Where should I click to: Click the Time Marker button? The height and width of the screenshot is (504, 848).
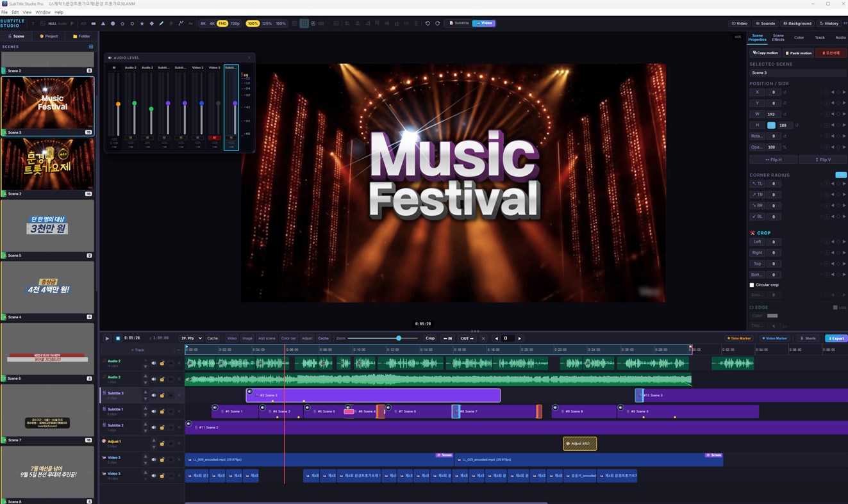click(x=740, y=338)
